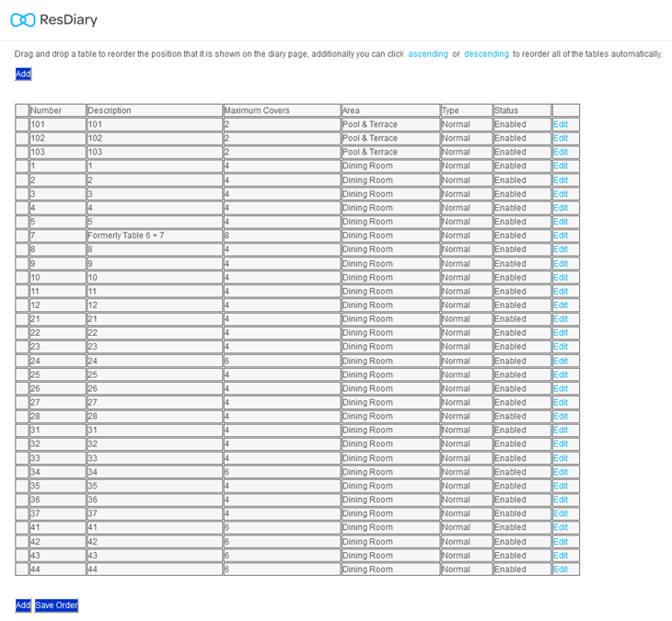Click the Maximum Covers column header
Viewport: 672px width, 621px height.
coord(282,110)
